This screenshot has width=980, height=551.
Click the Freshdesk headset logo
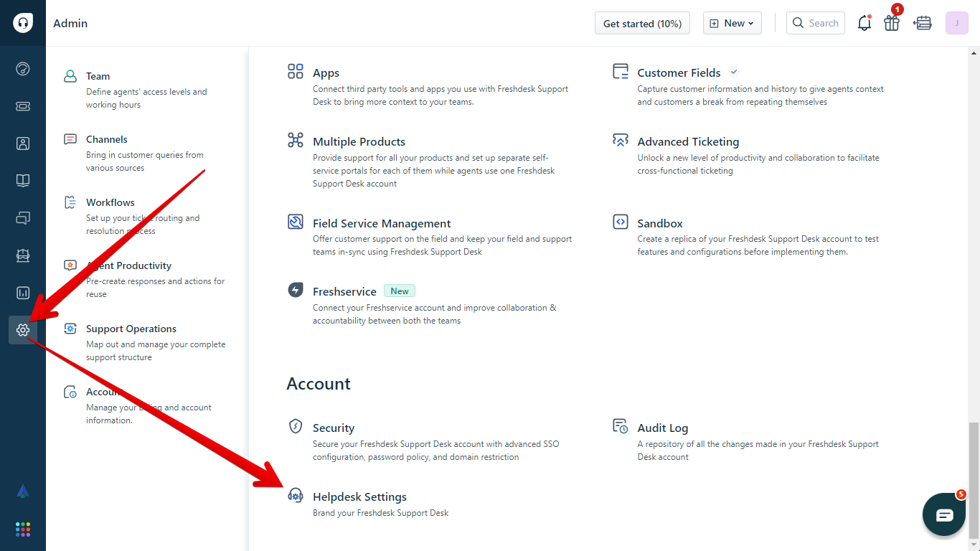pos(23,23)
